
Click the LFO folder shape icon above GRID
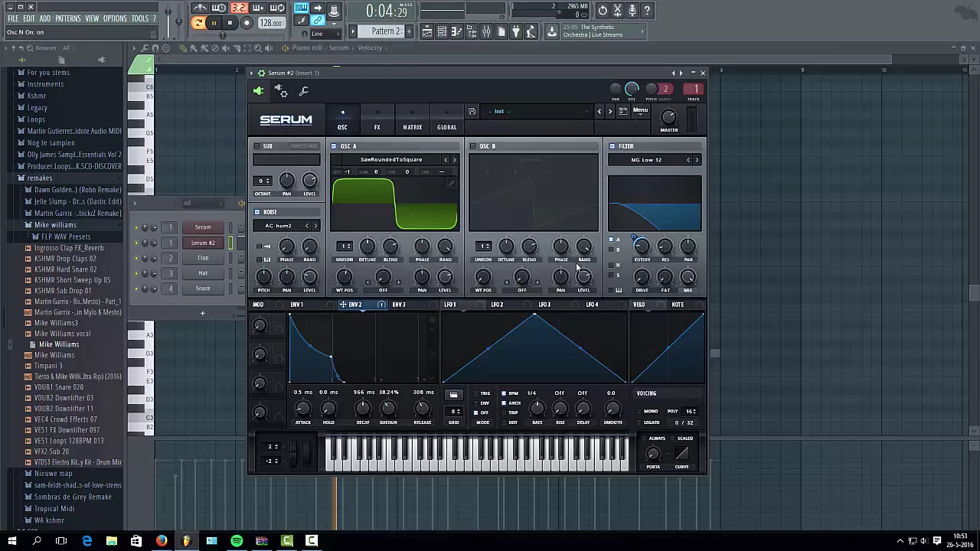[x=453, y=395]
